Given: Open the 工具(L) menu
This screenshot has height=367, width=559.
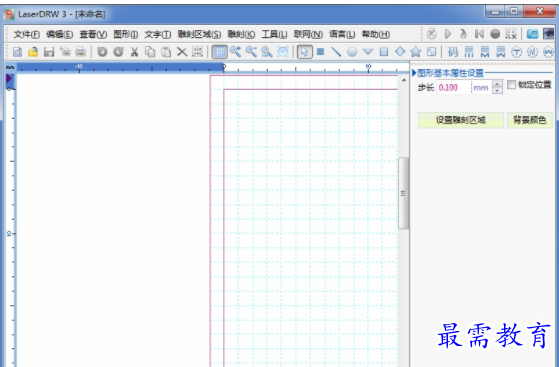Looking at the screenshot, I should [275, 34].
